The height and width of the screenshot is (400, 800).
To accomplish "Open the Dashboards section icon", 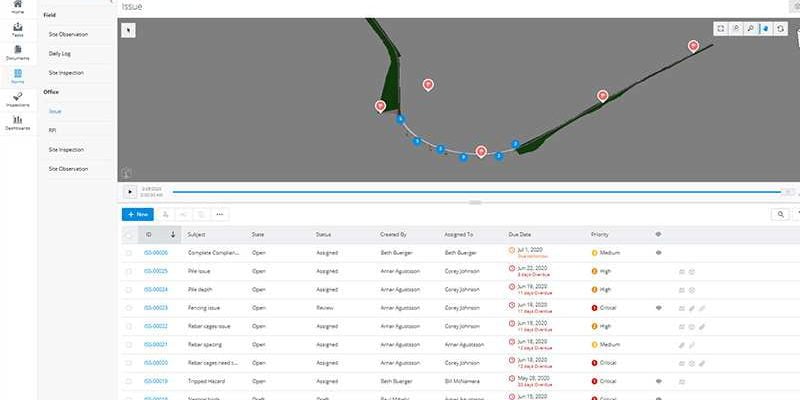I will 18,122.
